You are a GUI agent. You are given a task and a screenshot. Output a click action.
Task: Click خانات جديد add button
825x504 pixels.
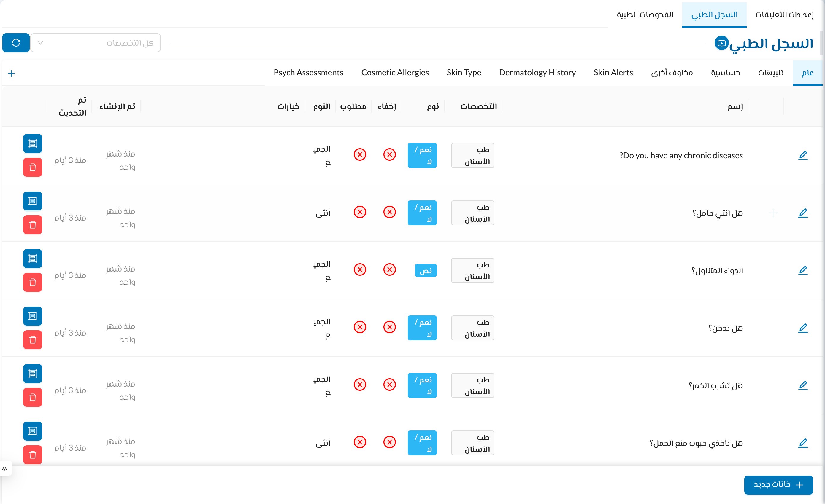pyautogui.click(x=778, y=485)
